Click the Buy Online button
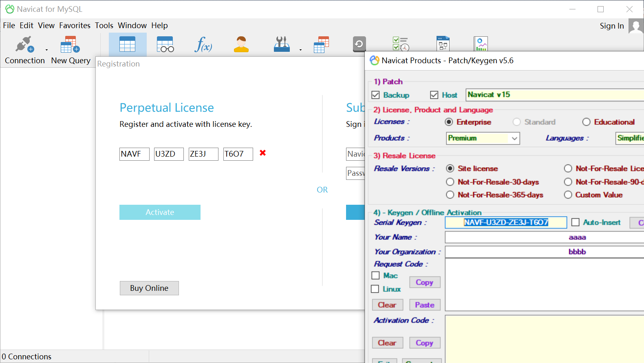 [149, 288]
